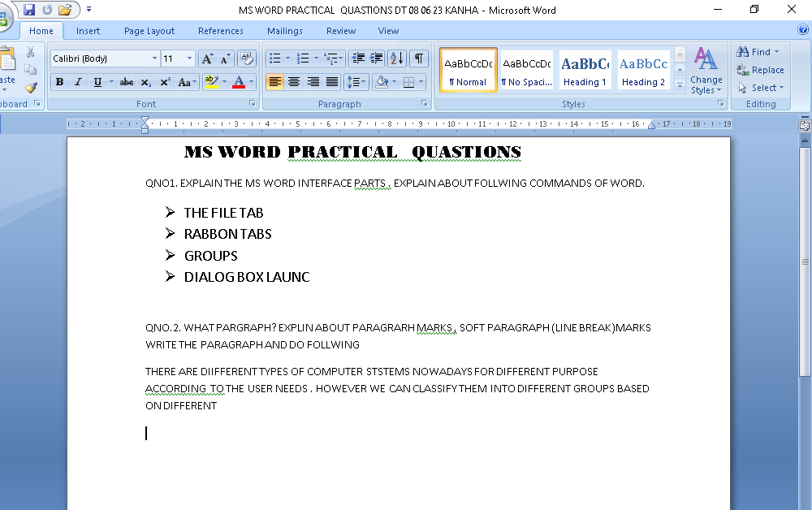Switch to the Page Layout tab
Image resolution: width=812 pixels, height=510 pixels.
tap(149, 31)
